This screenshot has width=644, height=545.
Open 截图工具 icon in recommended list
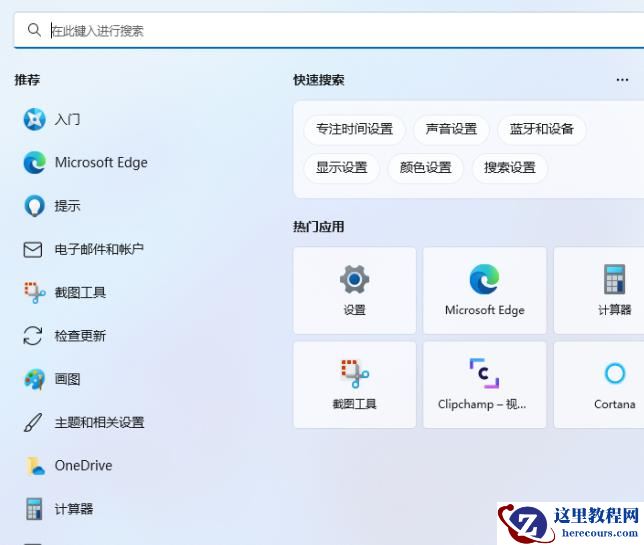pos(34,292)
